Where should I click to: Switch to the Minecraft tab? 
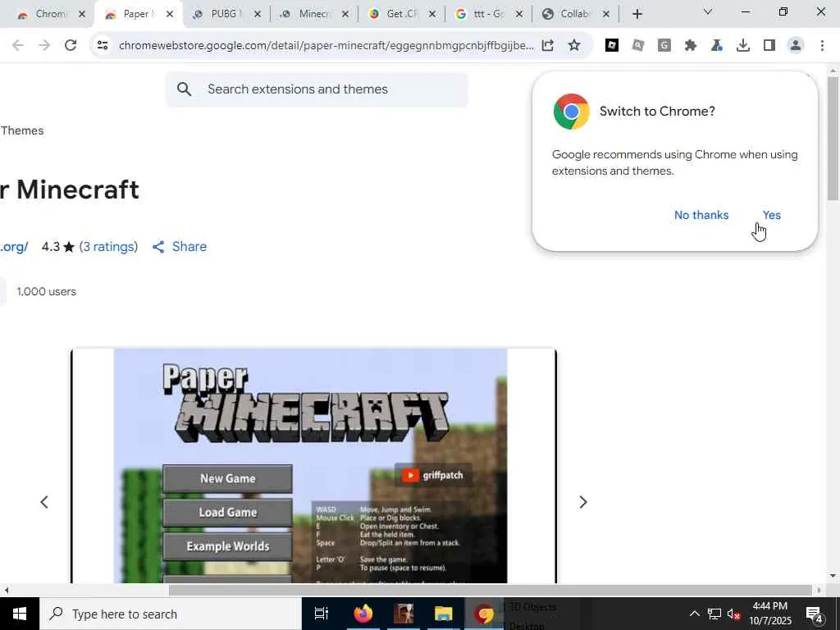coord(313,15)
